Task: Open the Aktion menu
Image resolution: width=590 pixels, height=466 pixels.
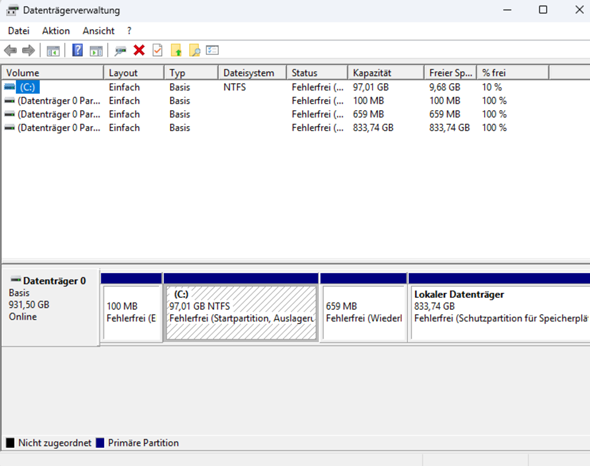Action: click(56, 31)
